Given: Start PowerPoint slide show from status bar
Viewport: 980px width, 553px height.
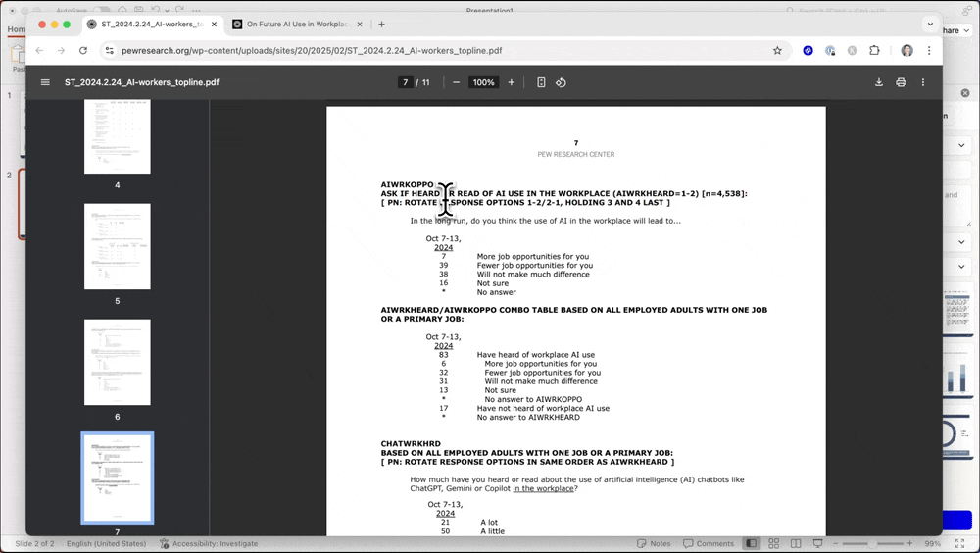Looking at the screenshot, I should click(817, 543).
